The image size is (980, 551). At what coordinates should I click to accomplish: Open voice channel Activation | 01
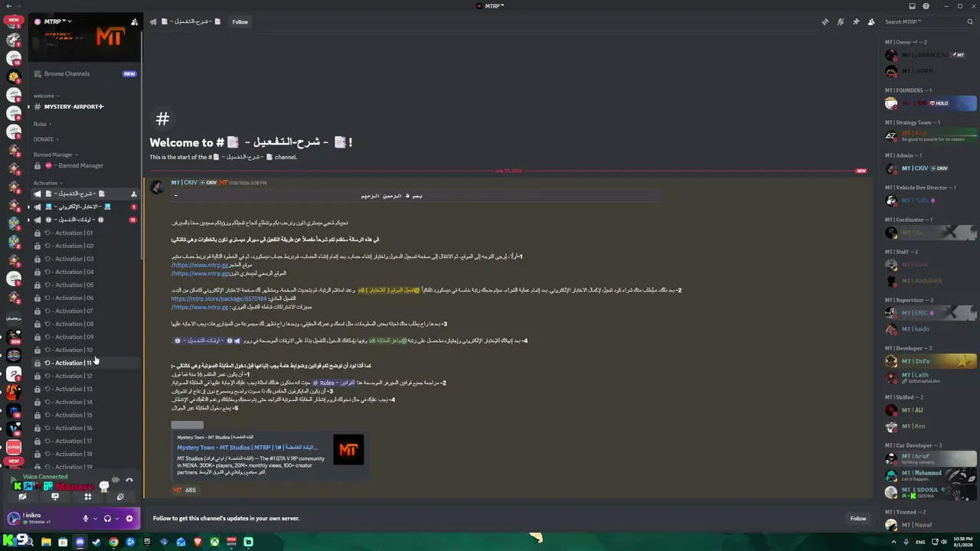pos(84,233)
